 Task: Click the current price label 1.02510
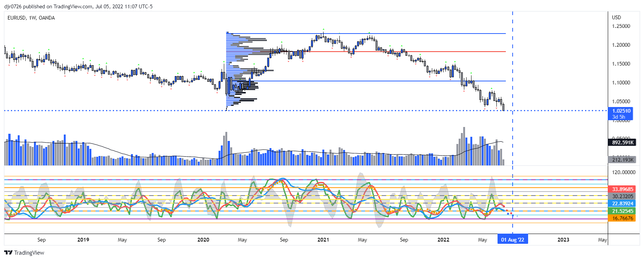[621, 111]
